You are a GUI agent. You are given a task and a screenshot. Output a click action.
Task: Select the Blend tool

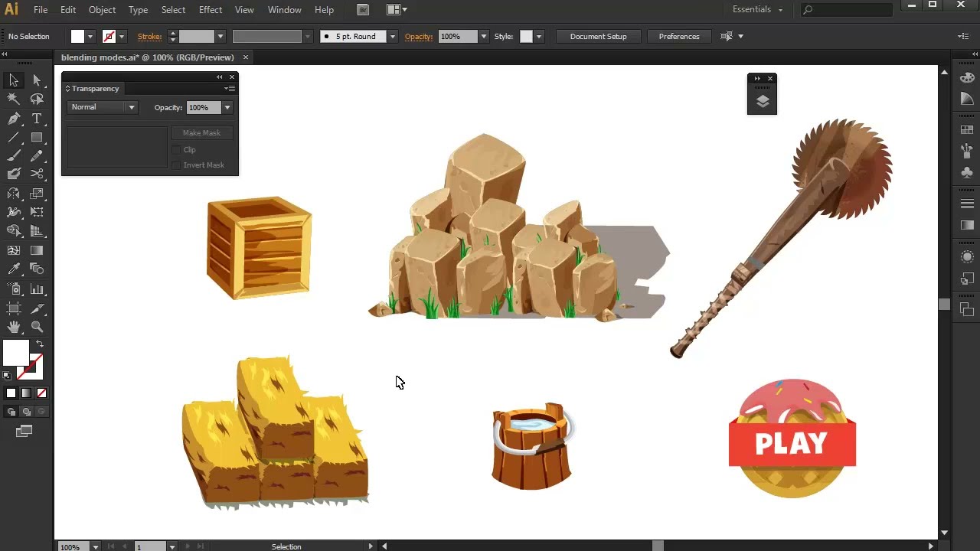click(x=37, y=269)
